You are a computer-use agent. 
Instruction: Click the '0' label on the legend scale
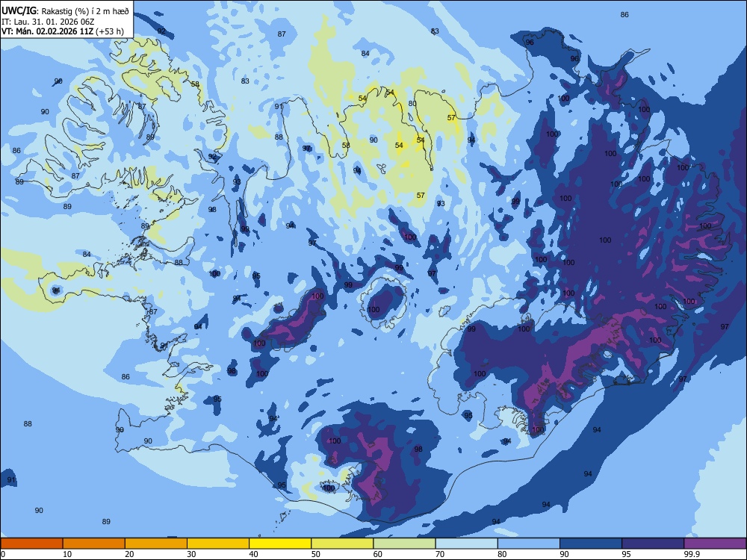(x=2, y=554)
